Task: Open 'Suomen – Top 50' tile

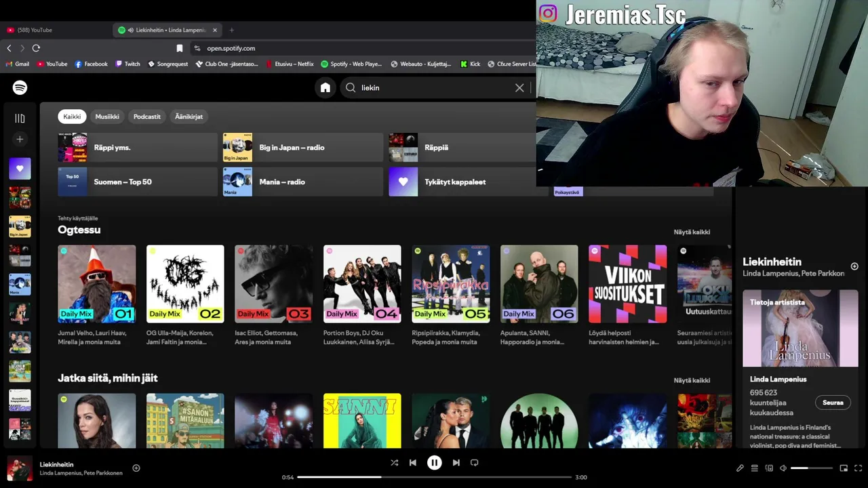Action: click(x=138, y=182)
